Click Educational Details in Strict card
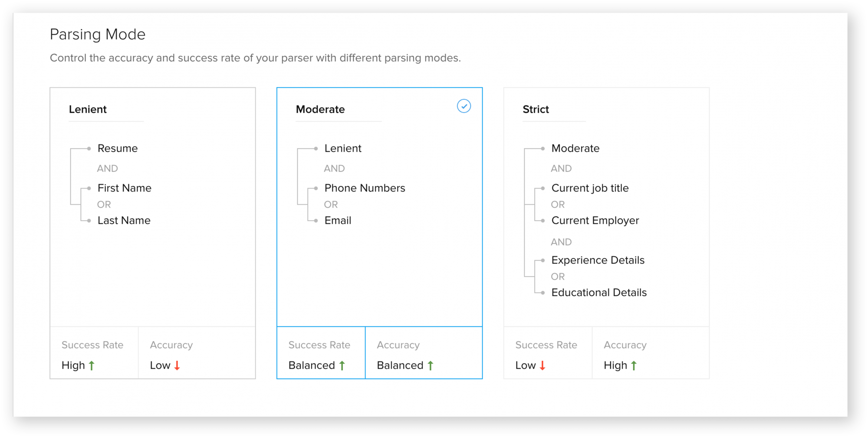This screenshot has height=437, width=868. click(x=599, y=293)
